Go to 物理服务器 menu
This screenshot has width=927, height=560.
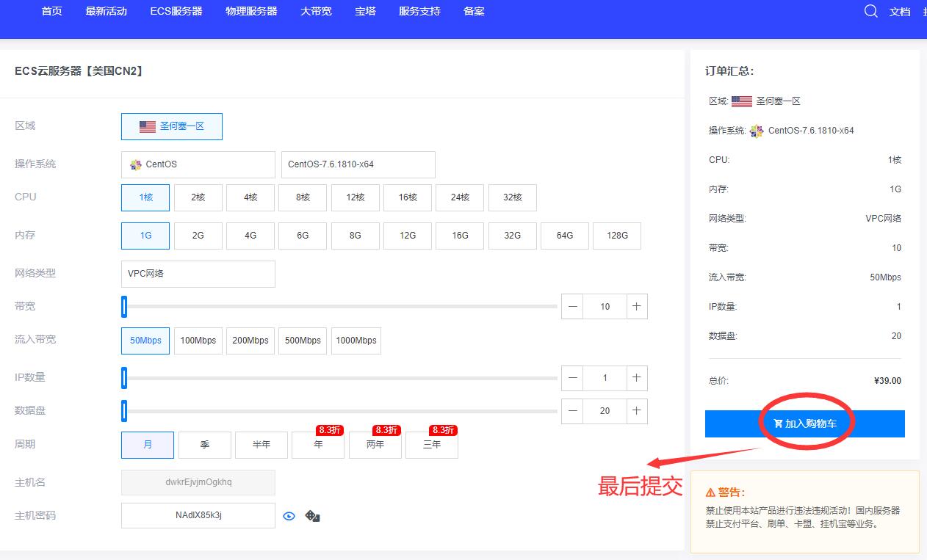point(252,11)
